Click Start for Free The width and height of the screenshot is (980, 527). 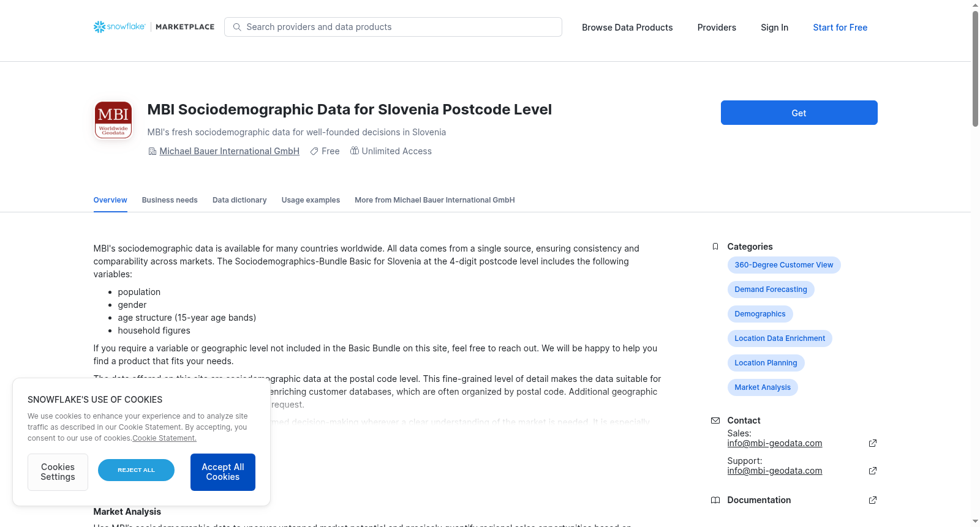840,28
